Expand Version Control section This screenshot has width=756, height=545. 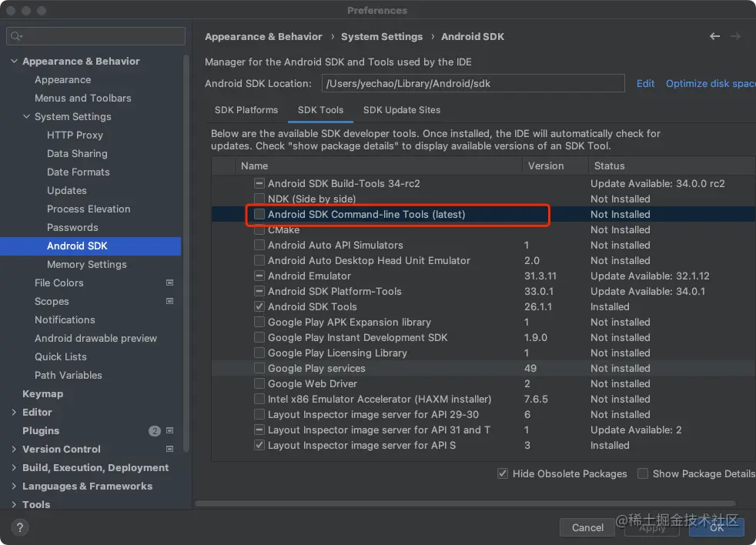pyautogui.click(x=14, y=449)
